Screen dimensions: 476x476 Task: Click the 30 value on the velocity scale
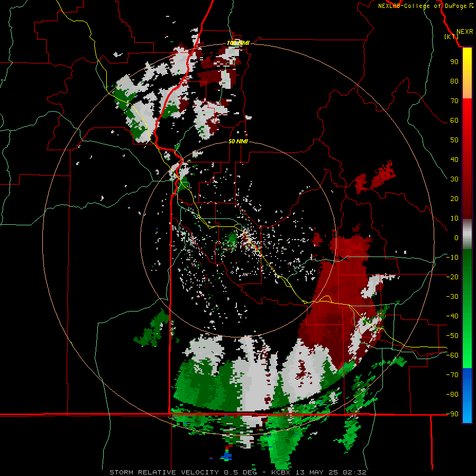[x=454, y=179]
